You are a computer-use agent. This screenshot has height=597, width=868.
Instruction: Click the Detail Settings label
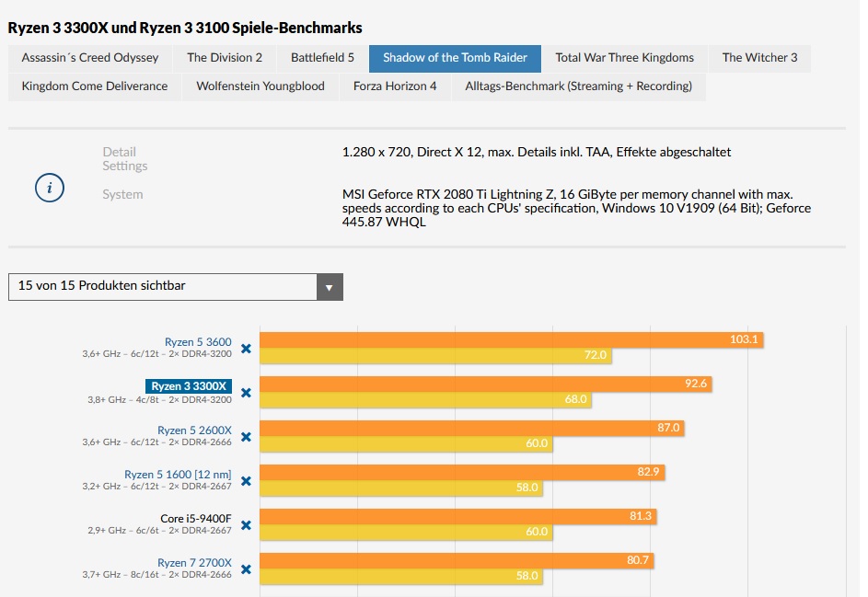pos(125,159)
